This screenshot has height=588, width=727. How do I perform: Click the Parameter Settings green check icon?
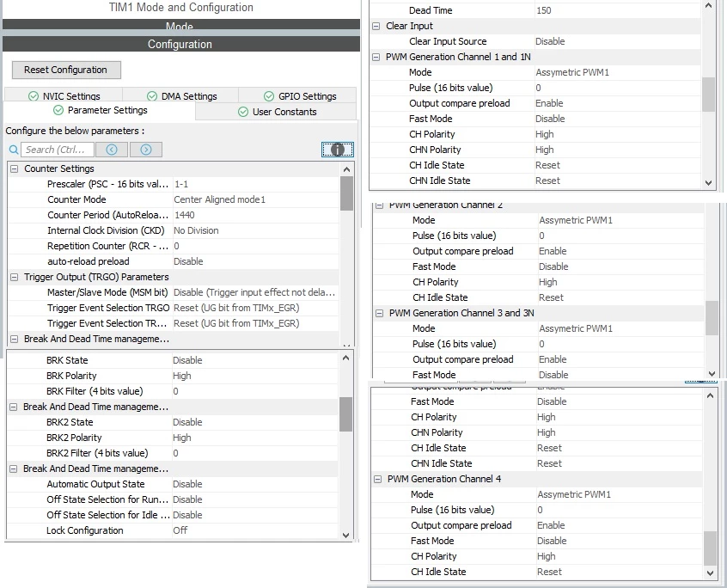[x=58, y=110]
